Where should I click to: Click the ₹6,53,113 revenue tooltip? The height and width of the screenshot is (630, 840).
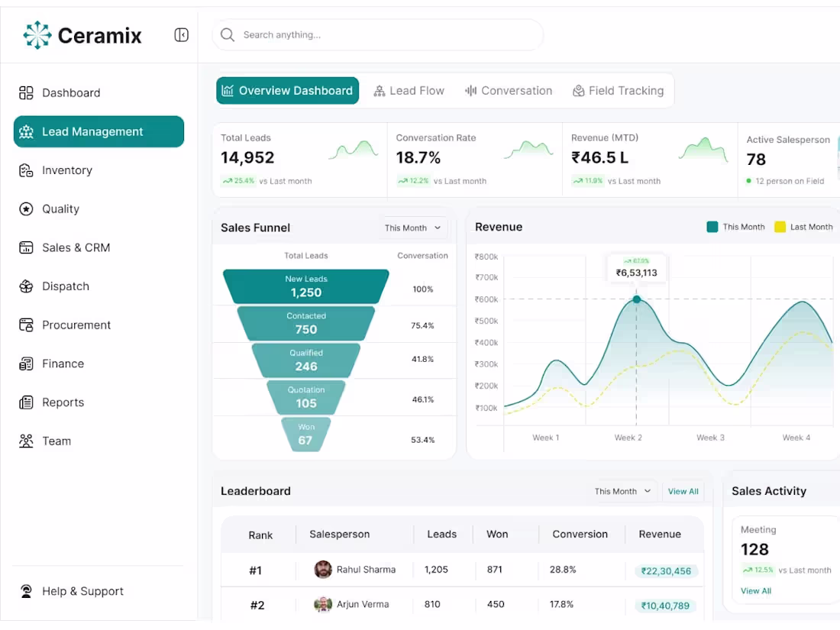tap(636, 268)
